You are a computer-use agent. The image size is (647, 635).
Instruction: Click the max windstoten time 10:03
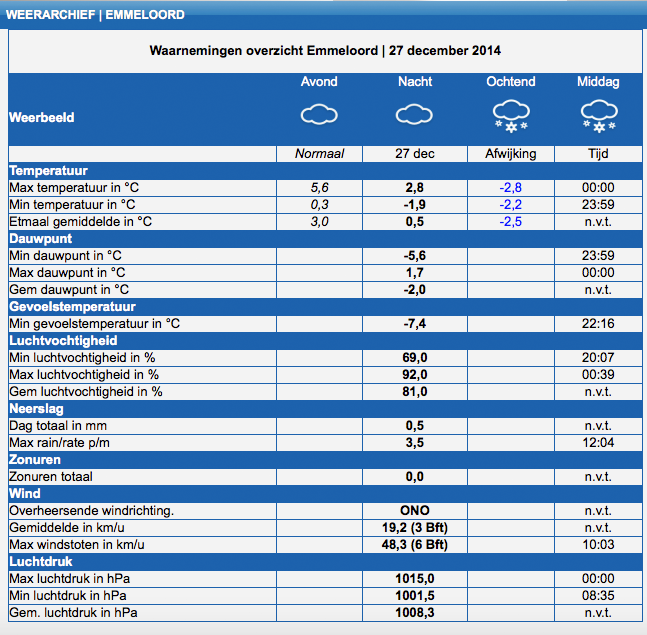598,545
